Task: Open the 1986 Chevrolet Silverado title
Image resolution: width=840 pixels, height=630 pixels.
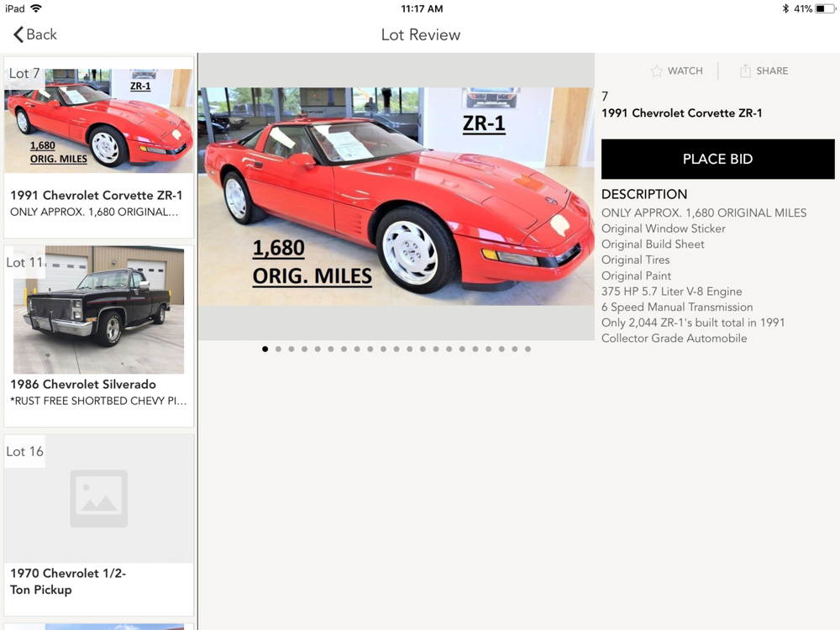Action: point(83,384)
